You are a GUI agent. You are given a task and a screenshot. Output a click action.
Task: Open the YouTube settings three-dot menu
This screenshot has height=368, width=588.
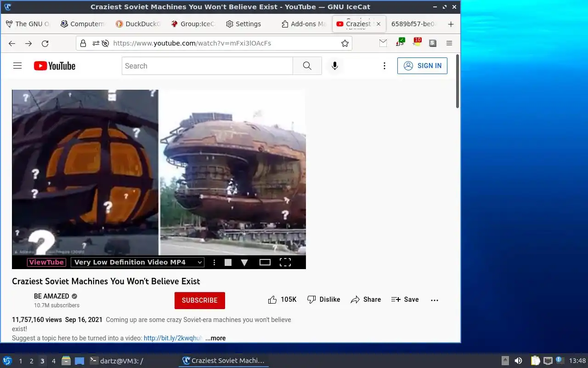384,66
